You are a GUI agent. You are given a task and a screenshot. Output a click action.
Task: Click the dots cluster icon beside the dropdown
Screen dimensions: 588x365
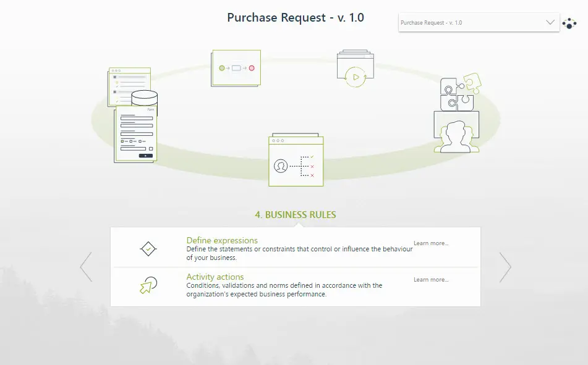tap(569, 23)
